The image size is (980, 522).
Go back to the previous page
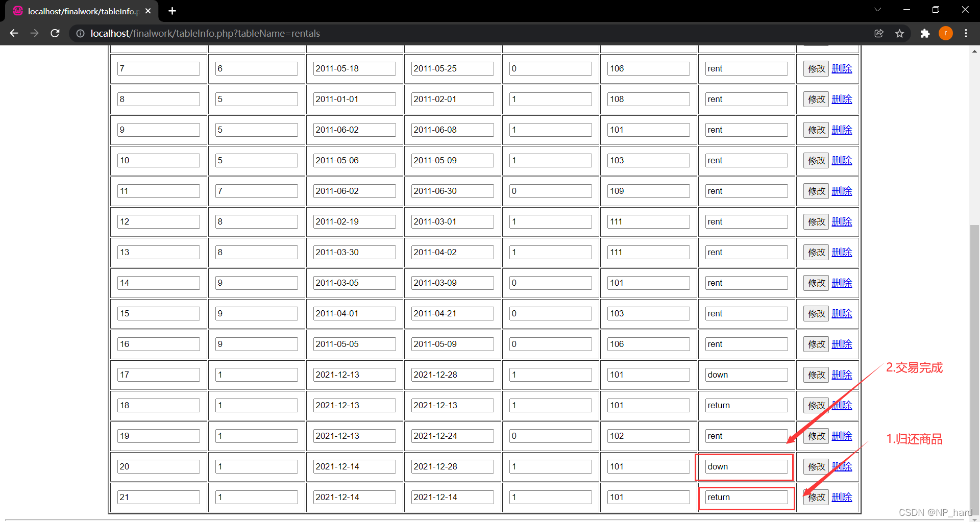14,33
